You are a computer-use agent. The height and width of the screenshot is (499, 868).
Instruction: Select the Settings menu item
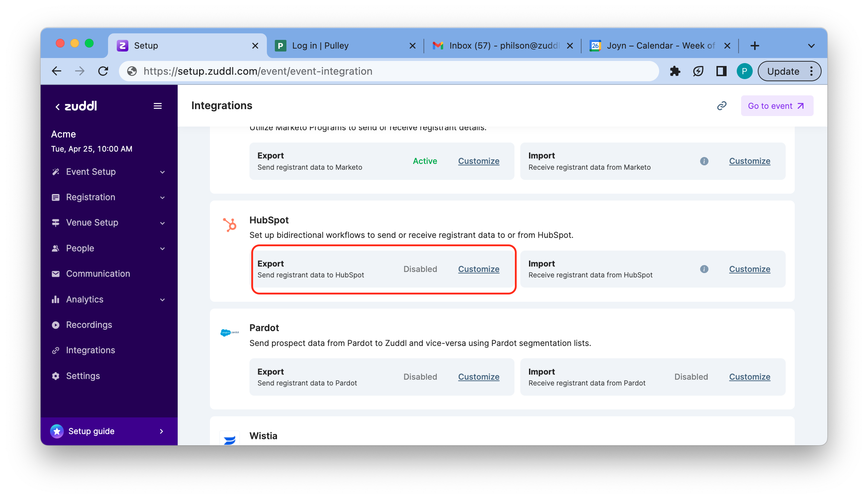point(83,376)
